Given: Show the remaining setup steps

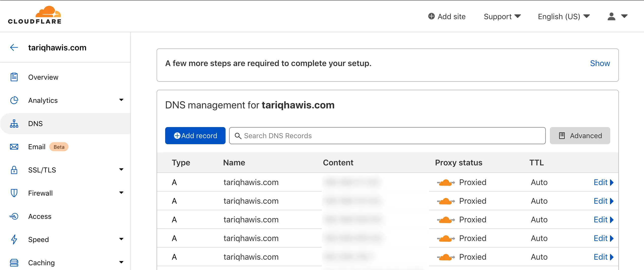Looking at the screenshot, I should (x=600, y=63).
